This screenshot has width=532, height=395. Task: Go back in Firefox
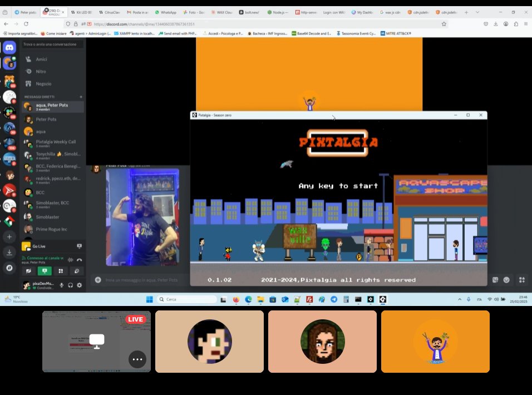pyautogui.click(x=6, y=24)
